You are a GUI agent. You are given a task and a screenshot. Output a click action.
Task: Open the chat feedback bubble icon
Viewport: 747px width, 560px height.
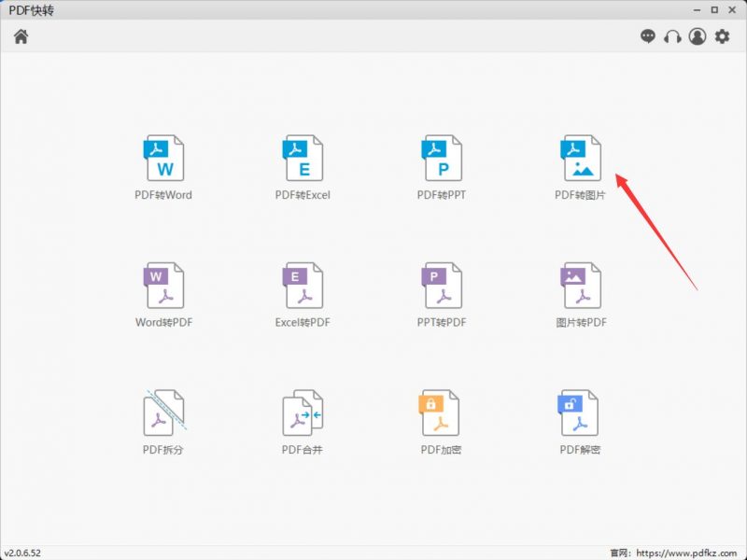tap(648, 36)
